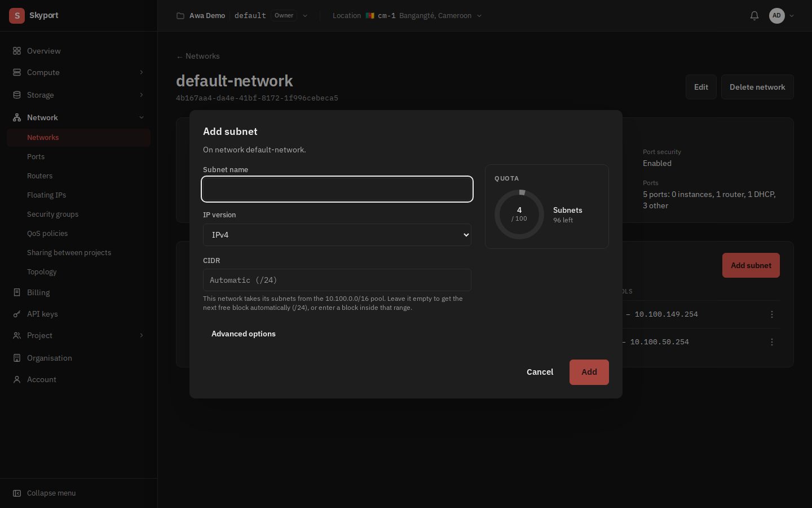Go back to Networks list link
812x508 pixels.
(x=198, y=56)
